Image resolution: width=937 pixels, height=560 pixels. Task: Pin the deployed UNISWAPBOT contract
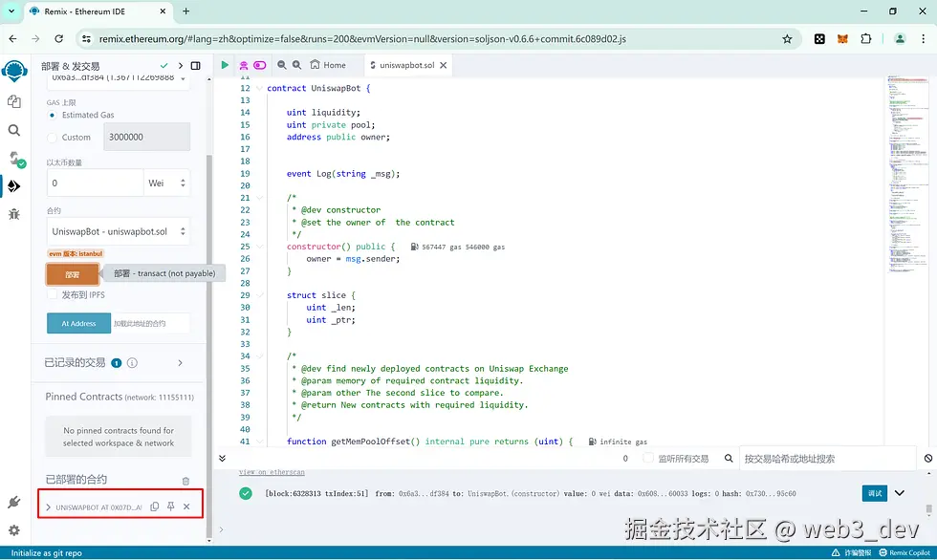171,506
